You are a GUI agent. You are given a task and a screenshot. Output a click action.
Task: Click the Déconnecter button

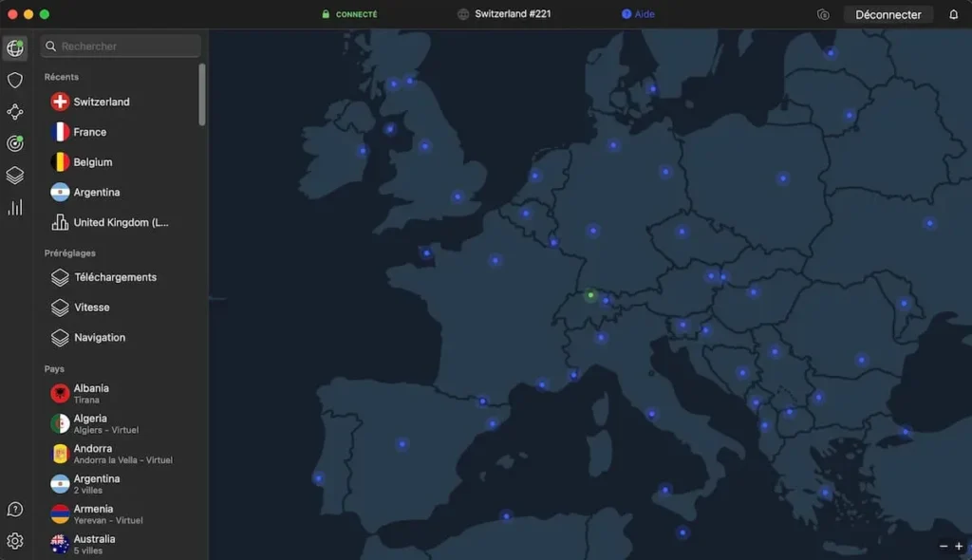point(888,14)
